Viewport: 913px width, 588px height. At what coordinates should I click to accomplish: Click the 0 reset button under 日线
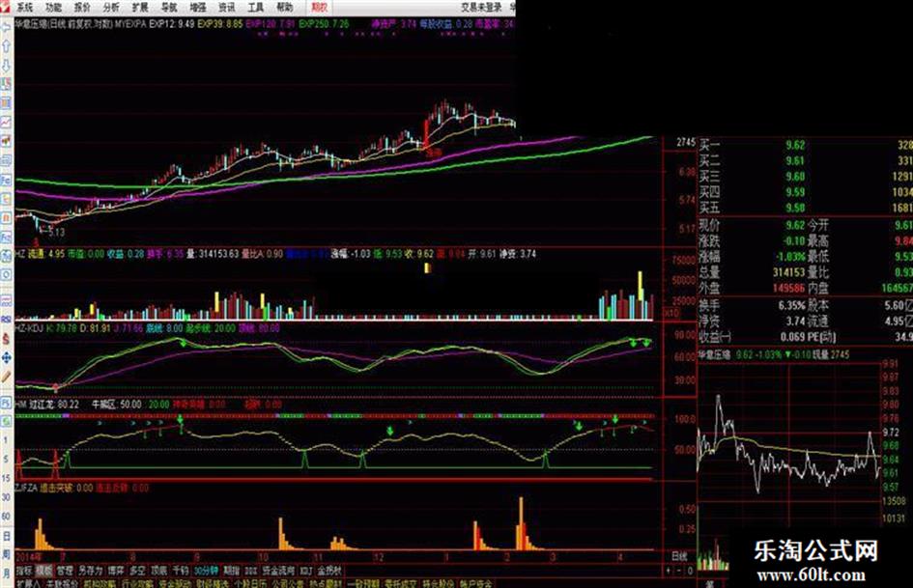[690, 571]
